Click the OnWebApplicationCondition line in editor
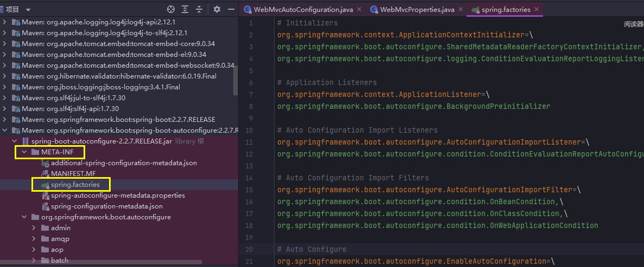 click(x=437, y=225)
